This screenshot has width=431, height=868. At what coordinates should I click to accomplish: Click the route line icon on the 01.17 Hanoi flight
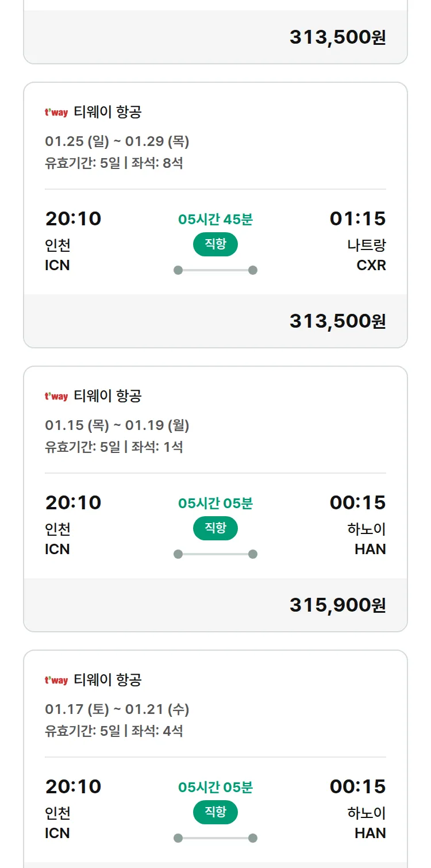[x=215, y=838]
